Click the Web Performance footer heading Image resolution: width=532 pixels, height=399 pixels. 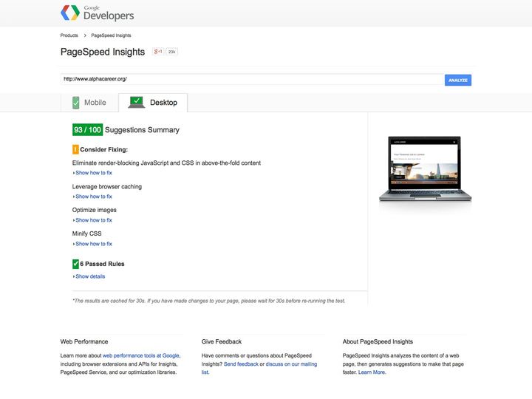(84, 341)
